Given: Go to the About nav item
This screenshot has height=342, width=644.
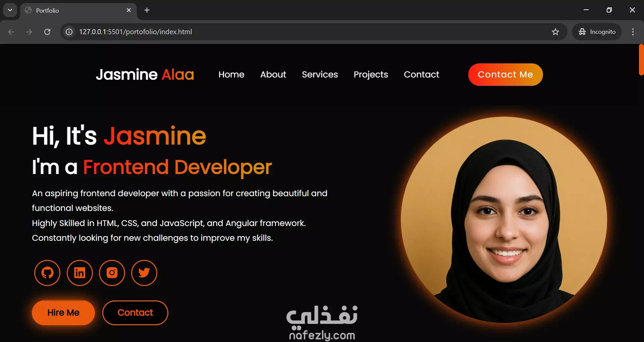Looking at the screenshot, I should tap(273, 74).
